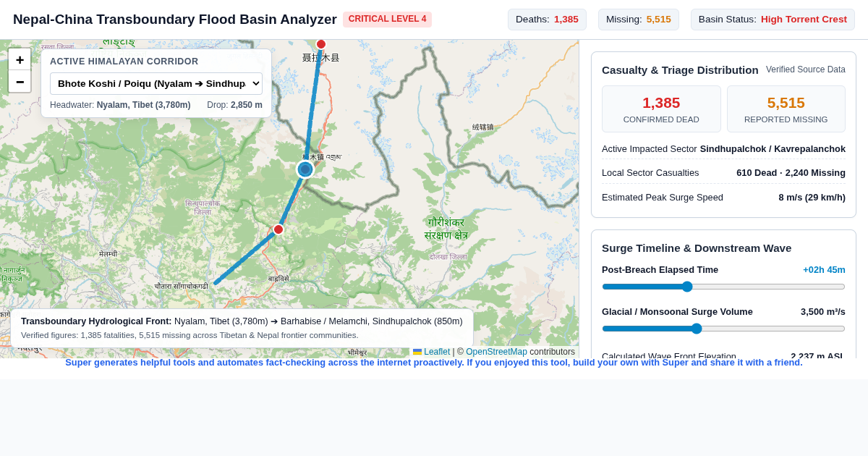The width and height of the screenshot is (868, 456).
Task: Click the 8 m/s (29 km/h) surge speed
Action: click(x=812, y=198)
